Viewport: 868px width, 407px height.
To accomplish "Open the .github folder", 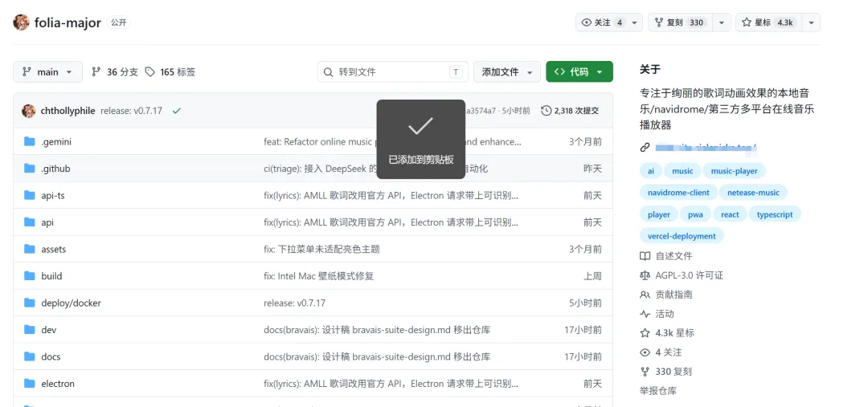I will click(x=55, y=169).
